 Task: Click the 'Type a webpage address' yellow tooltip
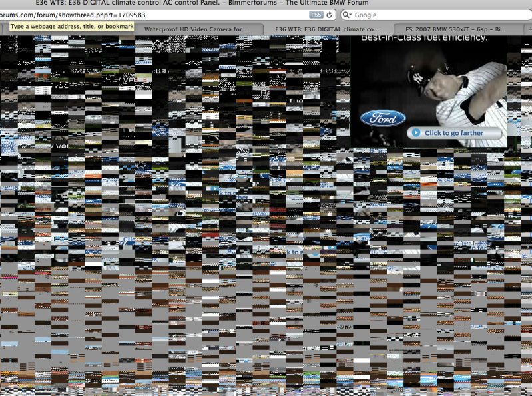pos(72,27)
